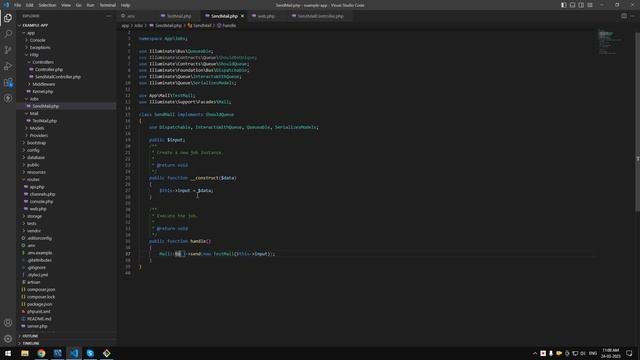Close the SendMail.php editor tab
Viewport: 640px width, 360px height.
pos(242,16)
